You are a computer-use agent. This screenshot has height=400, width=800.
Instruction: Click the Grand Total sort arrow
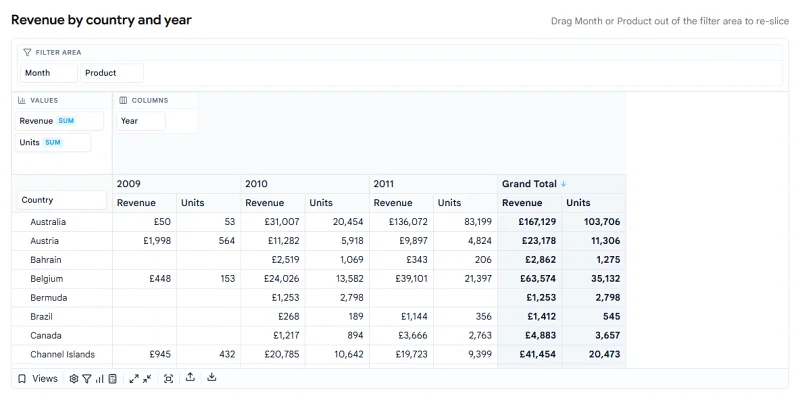coord(564,184)
